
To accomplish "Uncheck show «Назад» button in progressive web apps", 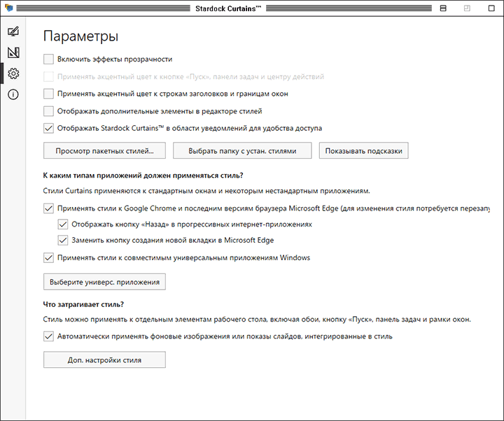I will tap(63, 224).
